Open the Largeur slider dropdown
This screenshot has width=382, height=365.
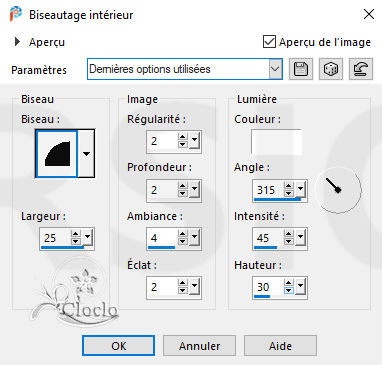(87, 237)
